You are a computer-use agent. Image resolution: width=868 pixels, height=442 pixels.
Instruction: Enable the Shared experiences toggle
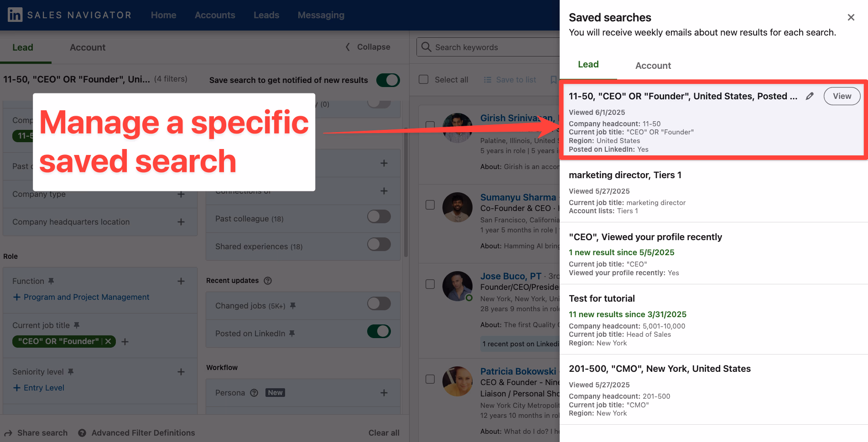tap(379, 244)
